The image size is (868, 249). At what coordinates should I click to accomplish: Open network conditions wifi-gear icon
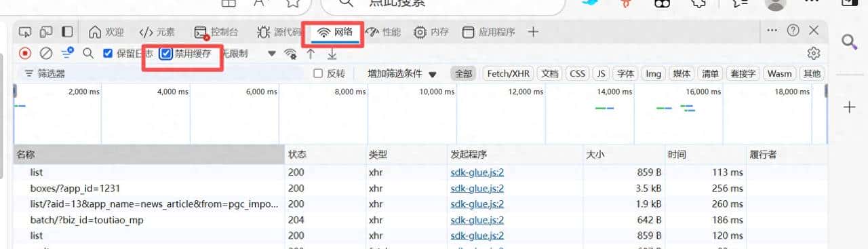coord(290,54)
